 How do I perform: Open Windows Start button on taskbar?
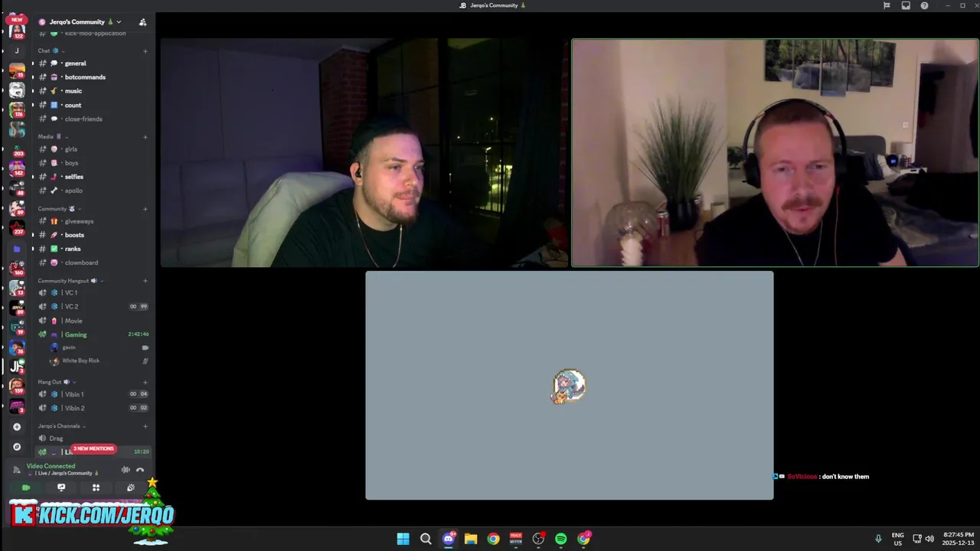(x=403, y=539)
